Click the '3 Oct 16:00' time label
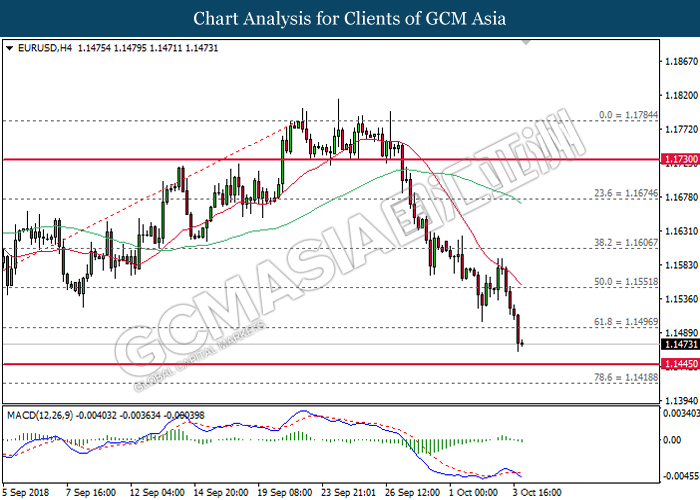 click(538, 492)
